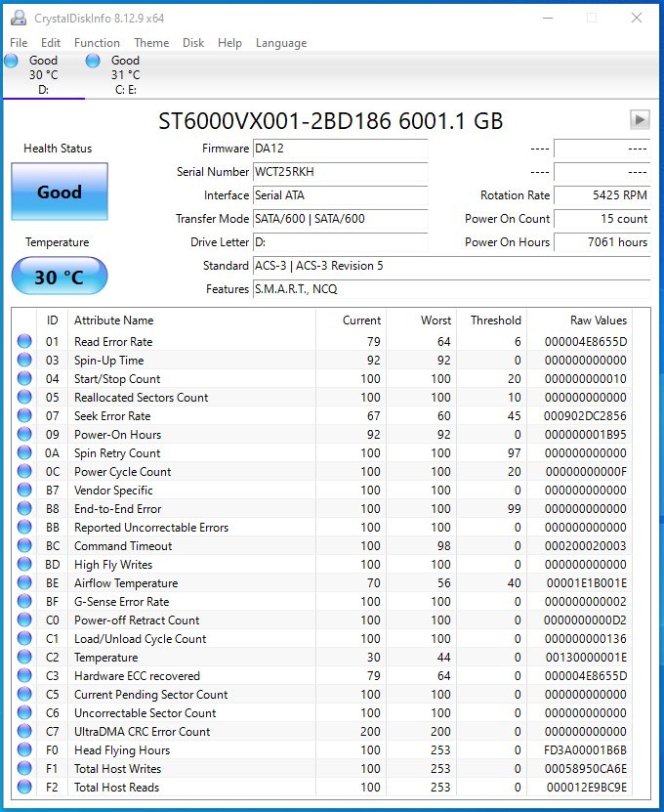Click status orb for Seek Error Rate row

(24, 415)
